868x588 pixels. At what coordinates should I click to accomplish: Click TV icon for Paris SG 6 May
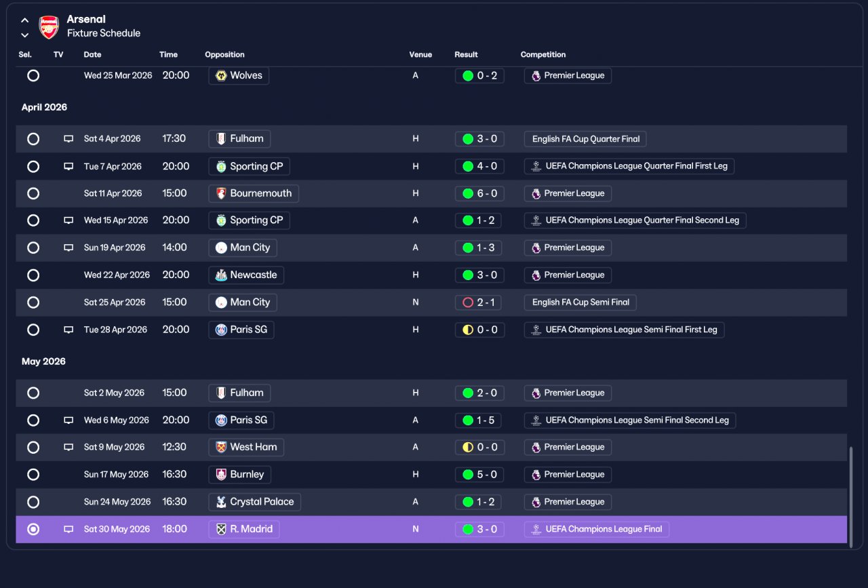pos(68,420)
